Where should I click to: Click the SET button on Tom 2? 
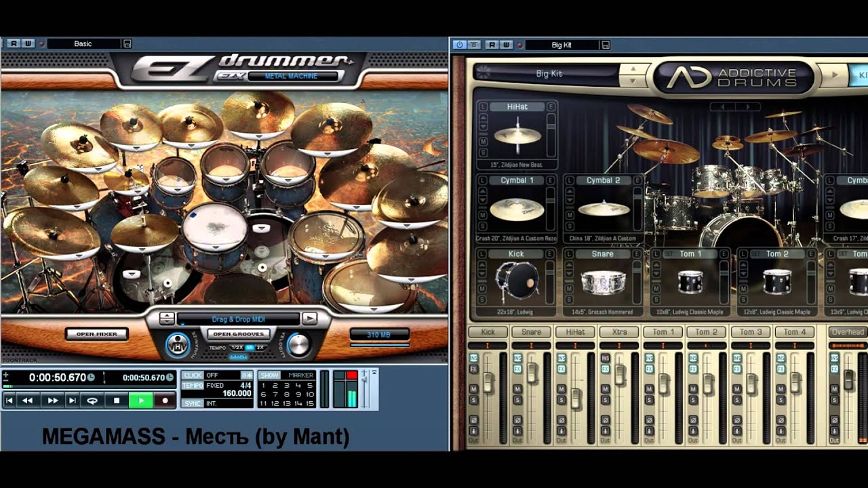click(x=755, y=253)
